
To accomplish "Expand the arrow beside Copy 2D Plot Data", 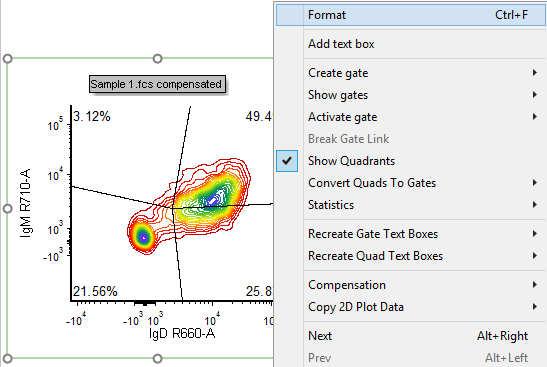I will click(534, 306).
